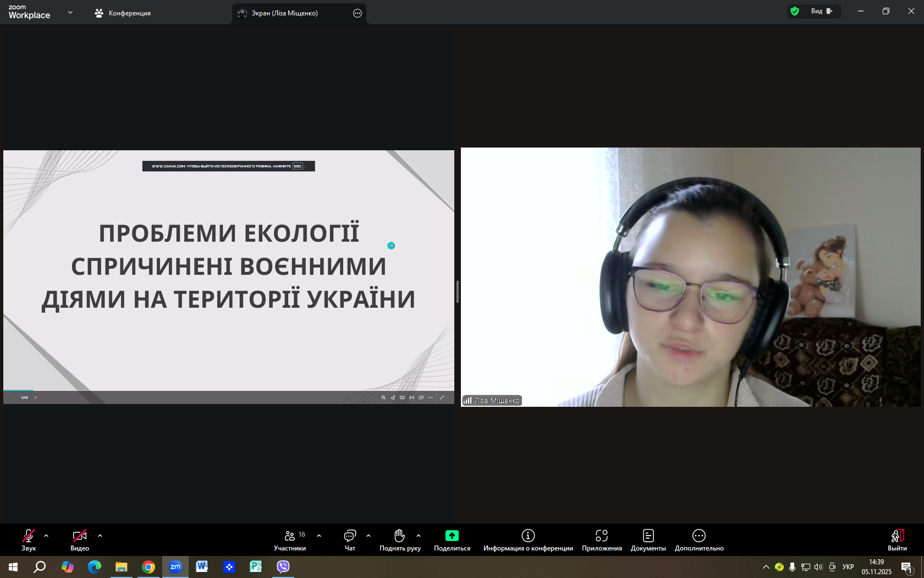Go to next slide in Canva presentation
The width and height of the screenshot is (924, 578).
point(35,397)
